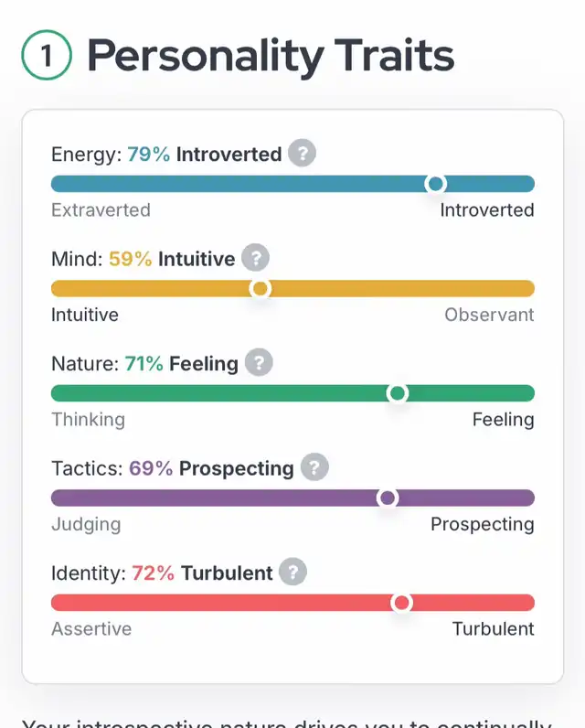Click the Energy slider handle at 79%

(436, 184)
